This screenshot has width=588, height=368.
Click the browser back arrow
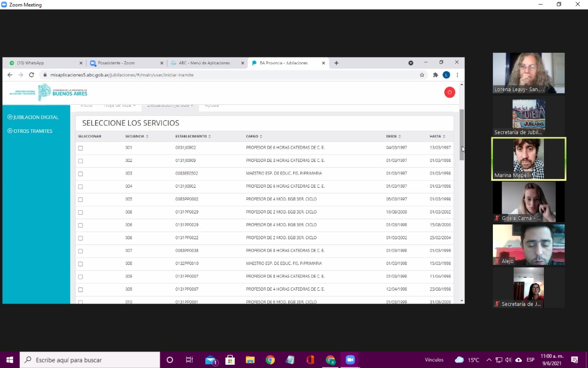[x=10, y=75]
